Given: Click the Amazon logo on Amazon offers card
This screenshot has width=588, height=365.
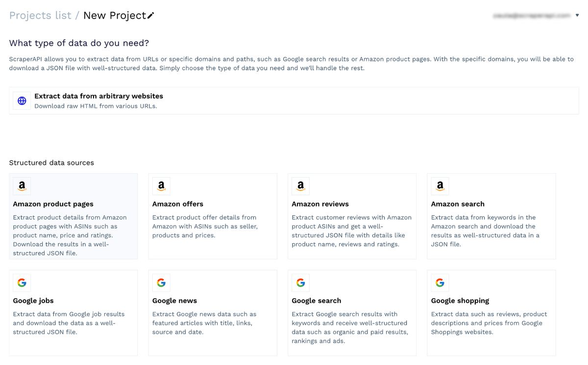Looking at the screenshot, I should coord(161,186).
